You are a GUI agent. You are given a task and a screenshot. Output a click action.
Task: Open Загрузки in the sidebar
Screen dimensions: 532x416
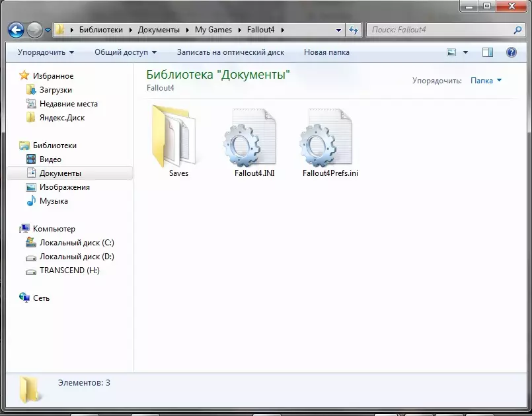click(56, 90)
